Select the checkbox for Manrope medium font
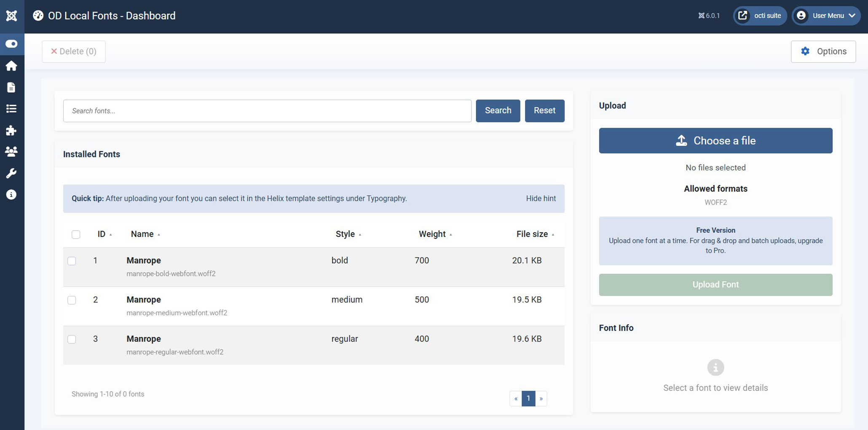Image resolution: width=868 pixels, height=430 pixels. click(x=72, y=300)
